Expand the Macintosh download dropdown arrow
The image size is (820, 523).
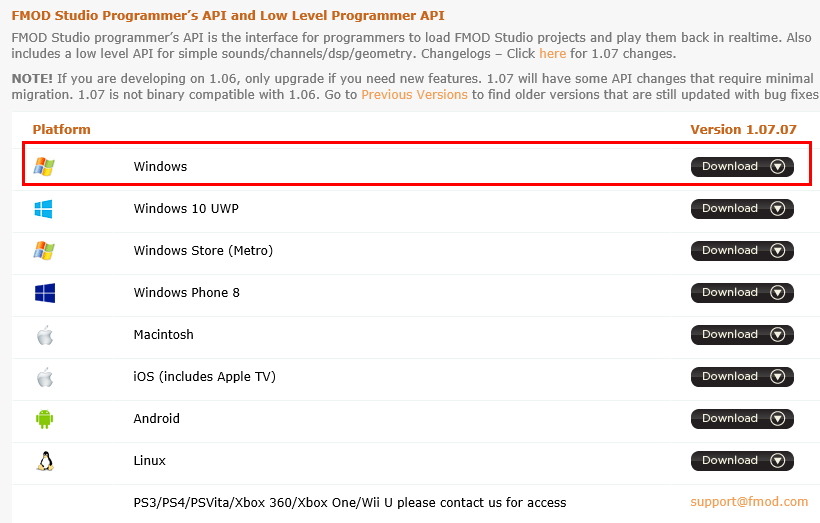778,335
